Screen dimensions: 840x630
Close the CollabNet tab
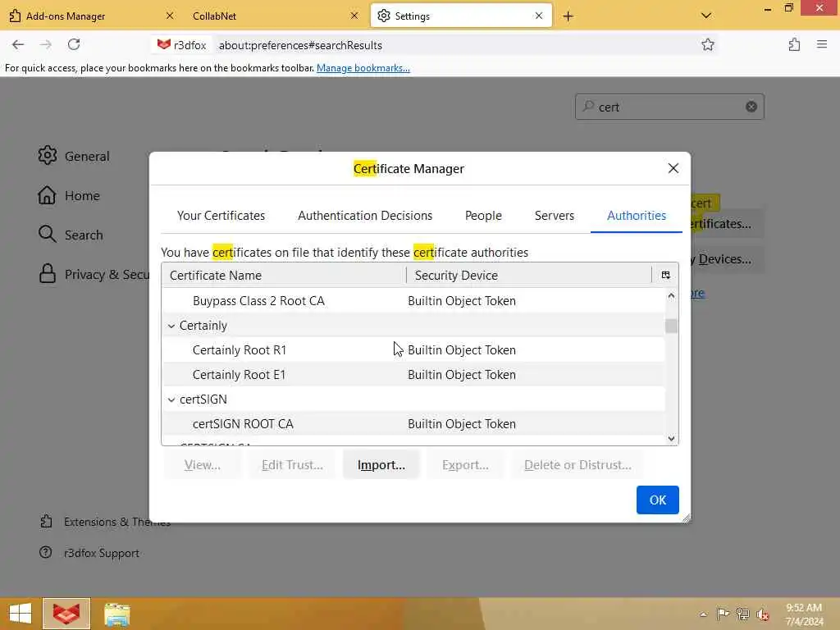click(354, 16)
